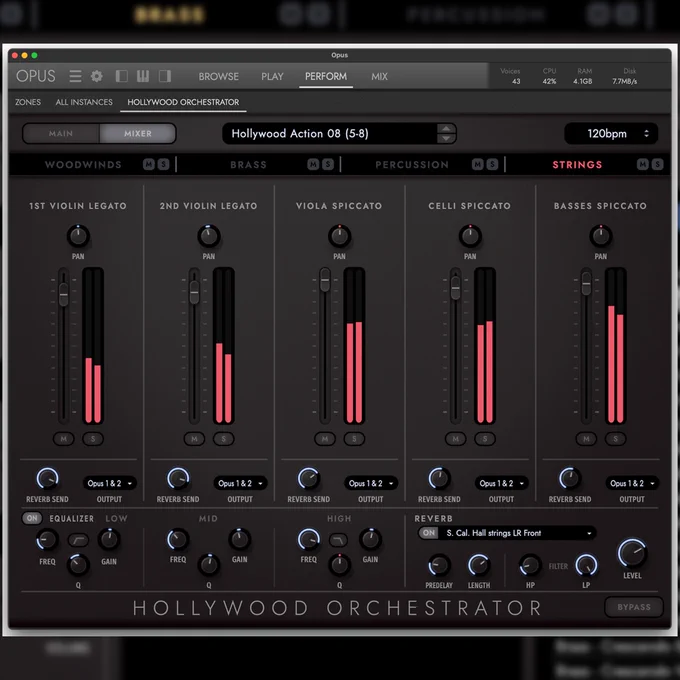Mute the Basses Spiccato channel
Image resolution: width=680 pixels, height=680 pixels.
click(586, 439)
